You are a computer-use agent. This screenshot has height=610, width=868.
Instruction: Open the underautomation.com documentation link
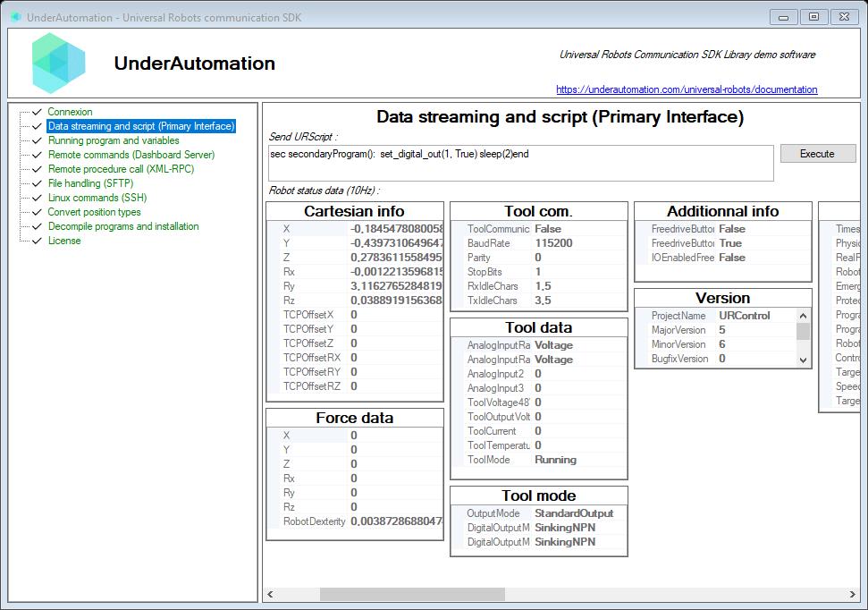pos(687,89)
